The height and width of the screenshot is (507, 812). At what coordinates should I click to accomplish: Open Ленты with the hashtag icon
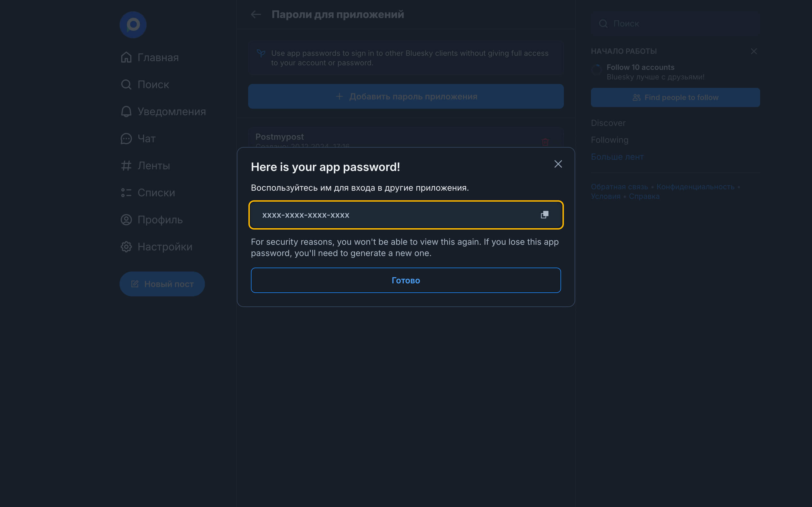[x=145, y=166]
